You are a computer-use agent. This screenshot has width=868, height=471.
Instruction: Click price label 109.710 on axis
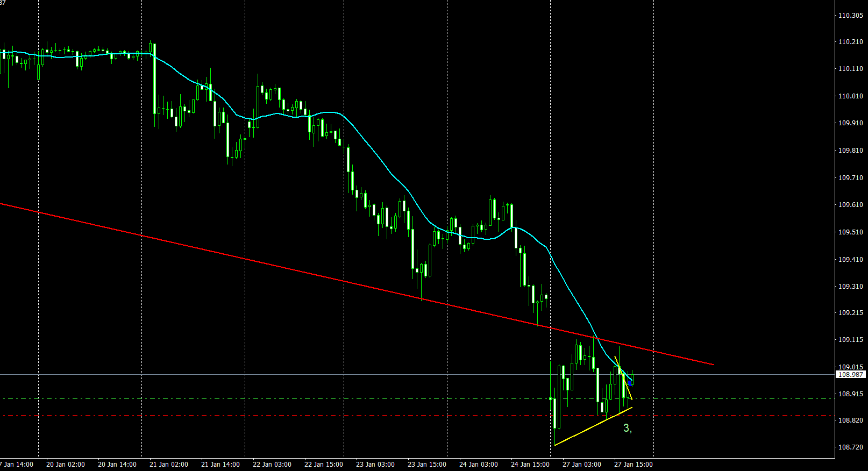click(851, 178)
